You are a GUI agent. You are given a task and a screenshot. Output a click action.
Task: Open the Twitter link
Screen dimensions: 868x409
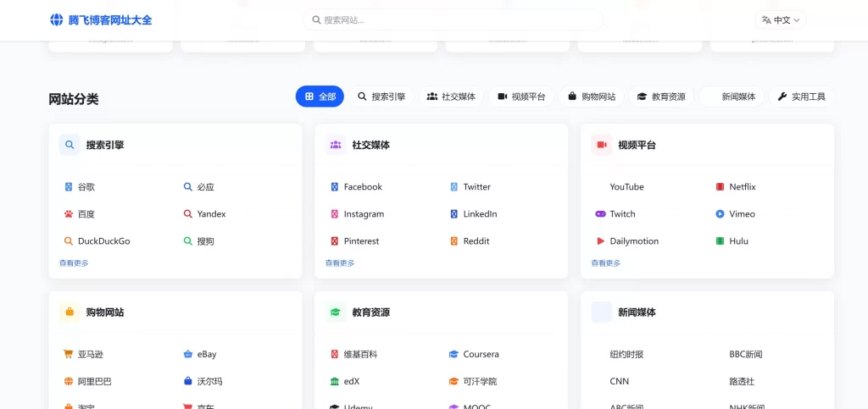point(477,187)
